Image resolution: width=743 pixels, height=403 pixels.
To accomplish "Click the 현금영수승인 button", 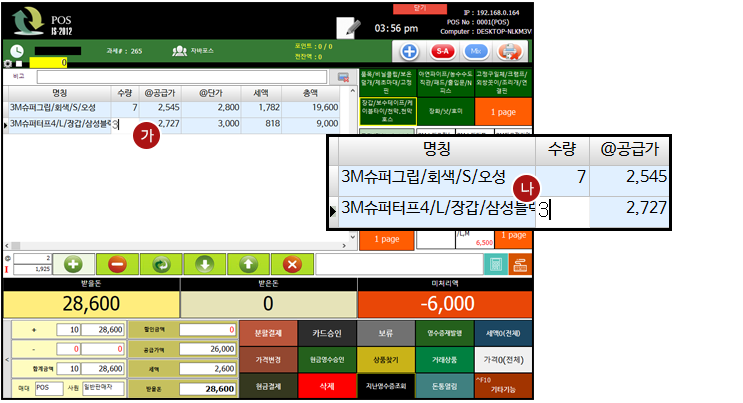I will pos(327,360).
